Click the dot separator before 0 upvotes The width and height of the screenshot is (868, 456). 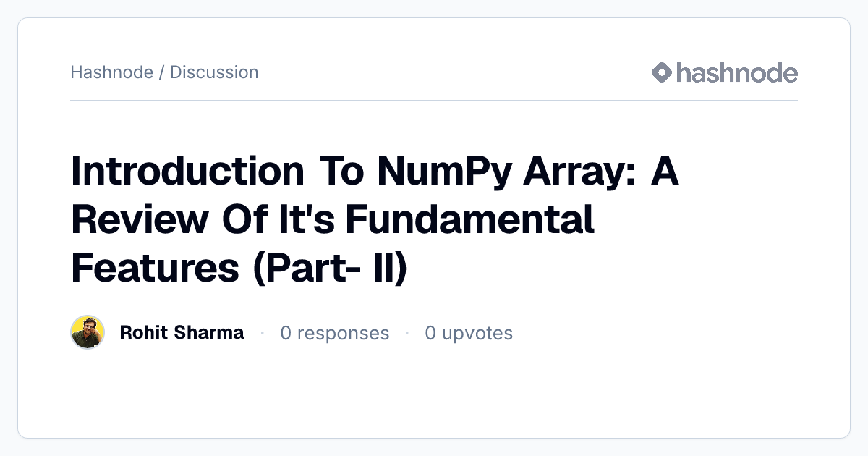pyautogui.click(x=407, y=333)
